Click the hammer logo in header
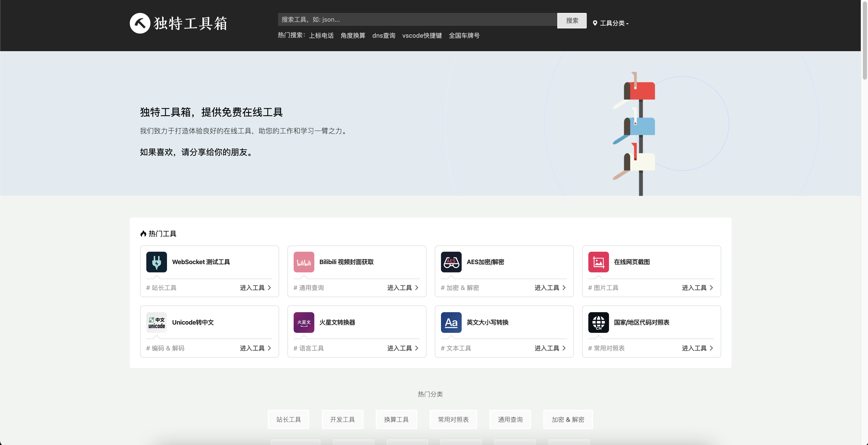868x445 pixels. (x=140, y=23)
